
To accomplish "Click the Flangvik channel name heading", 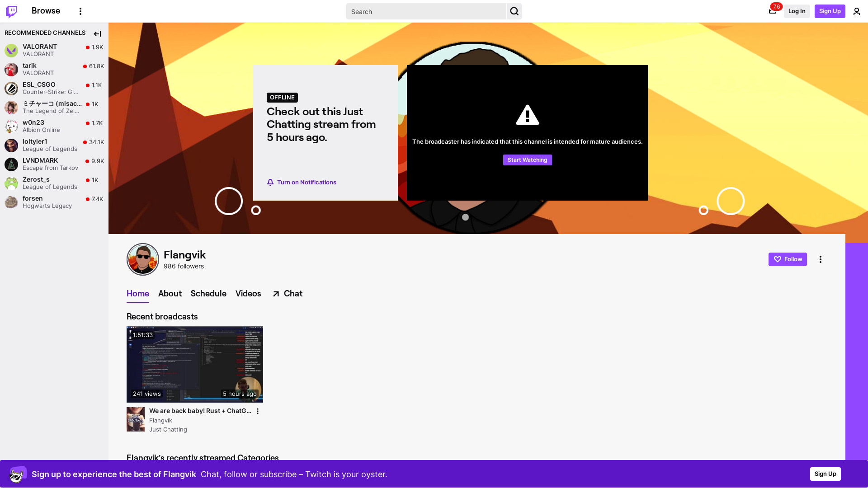I will 184,255.
